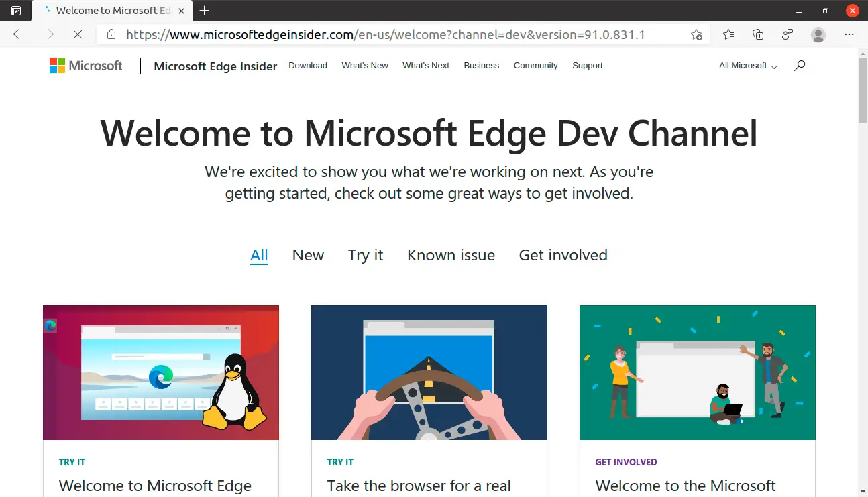Click the tab actions menu icon
The width and height of the screenshot is (868, 497).
(x=16, y=11)
